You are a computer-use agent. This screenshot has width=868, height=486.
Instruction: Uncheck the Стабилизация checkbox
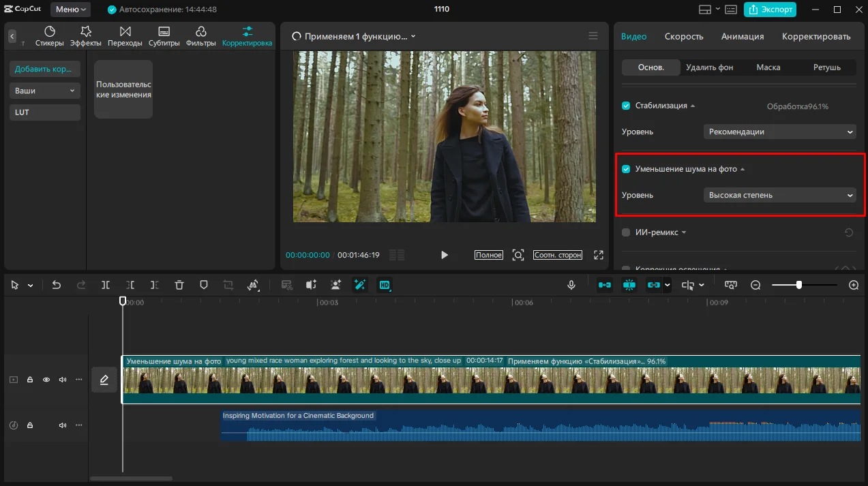[626, 106]
